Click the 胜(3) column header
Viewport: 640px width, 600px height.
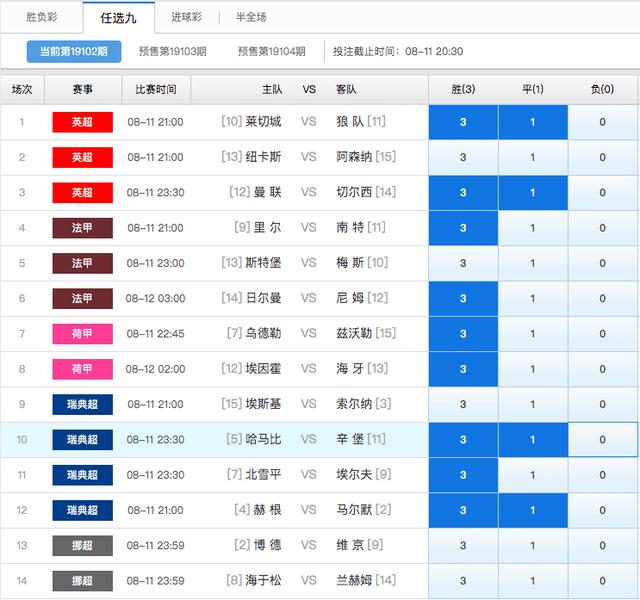(x=463, y=89)
